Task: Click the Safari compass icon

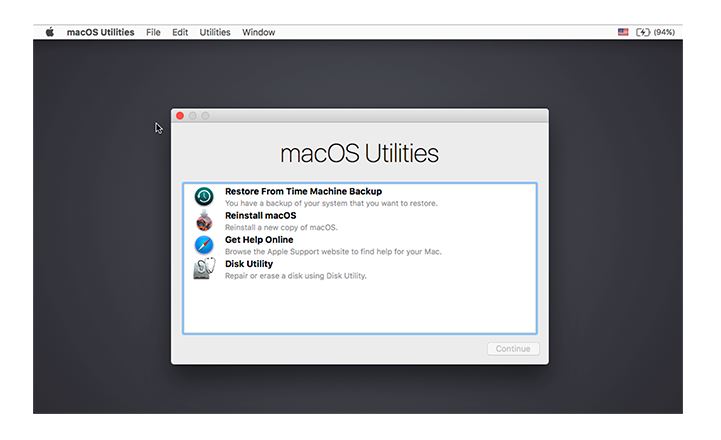Action: [x=204, y=245]
